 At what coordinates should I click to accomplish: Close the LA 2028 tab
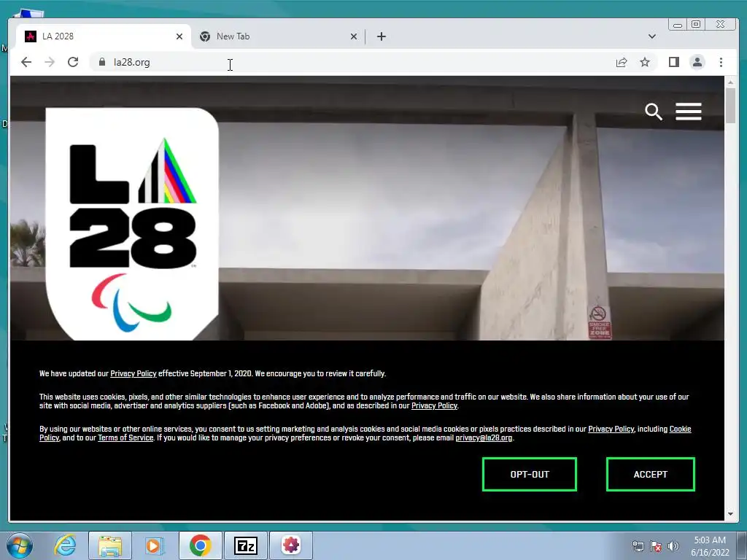179,36
